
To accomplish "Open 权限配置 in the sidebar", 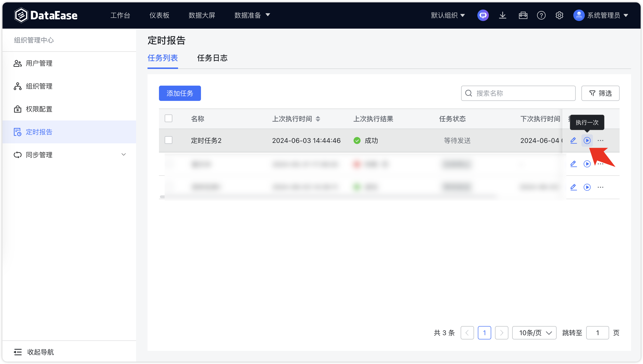I will click(x=69, y=109).
